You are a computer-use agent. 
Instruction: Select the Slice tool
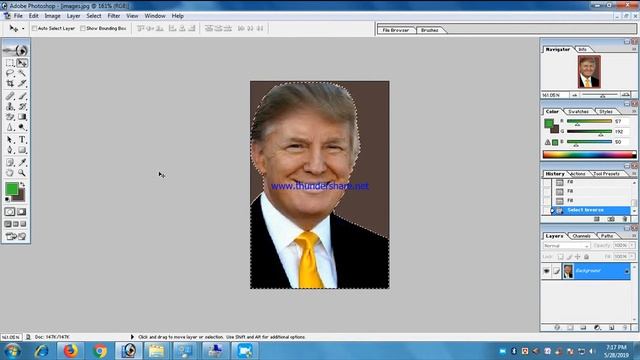(22, 84)
